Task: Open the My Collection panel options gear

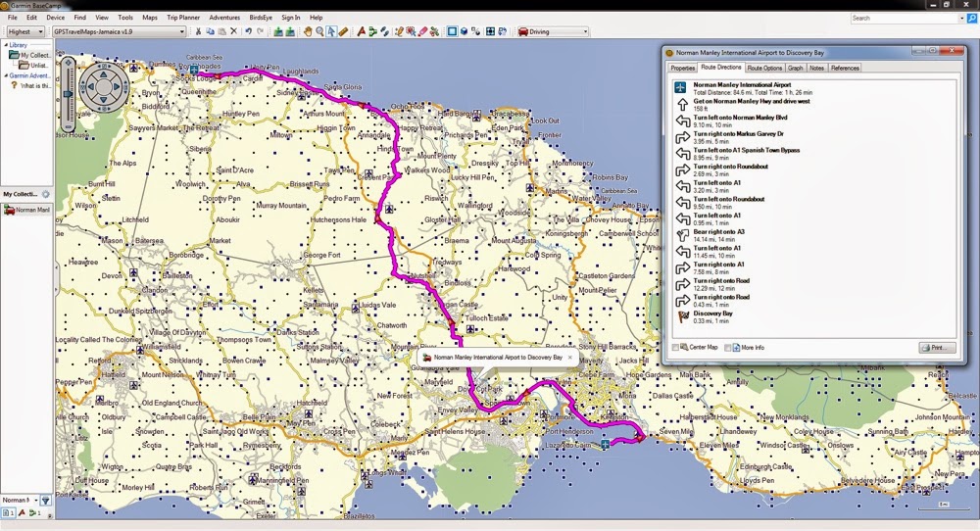Action: click(46, 194)
